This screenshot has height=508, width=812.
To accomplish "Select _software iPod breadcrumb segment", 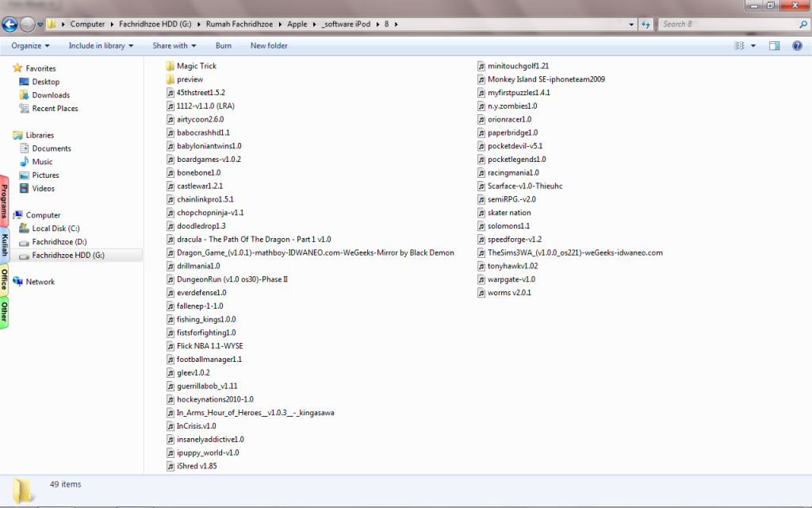I will coord(346,24).
